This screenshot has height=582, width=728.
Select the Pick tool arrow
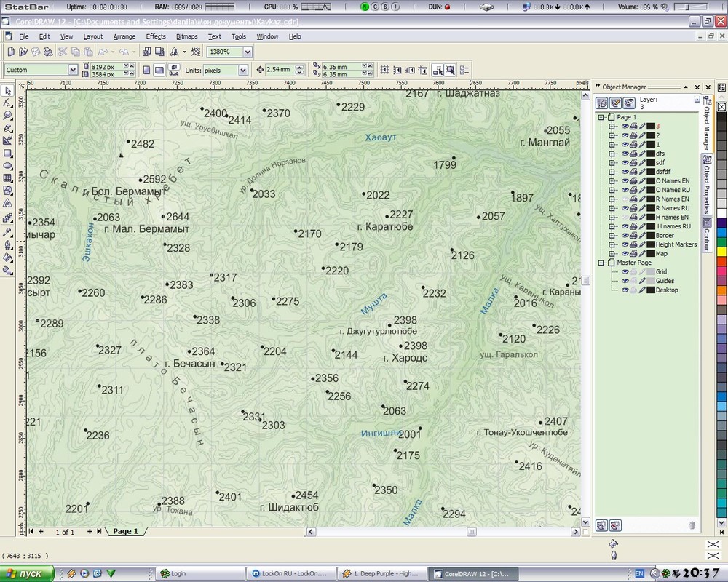7,91
